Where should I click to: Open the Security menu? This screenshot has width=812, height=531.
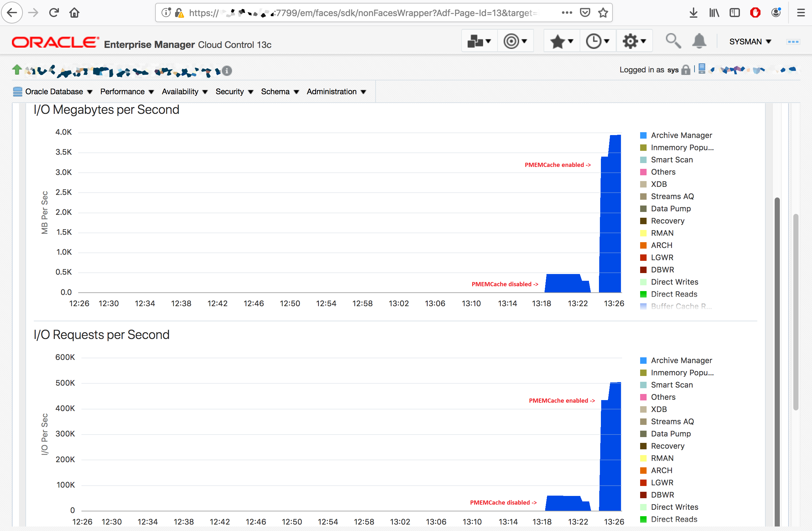[234, 92]
